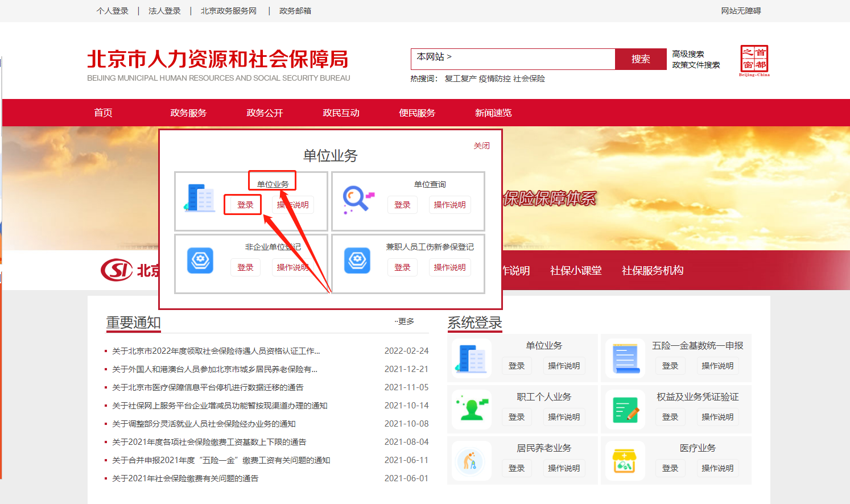Image resolution: width=850 pixels, height=504 pixels.
Task: Open notice 关于北京市2022年度领取社会保险待遇人员资格认证工作
Action: coord(216,351)
